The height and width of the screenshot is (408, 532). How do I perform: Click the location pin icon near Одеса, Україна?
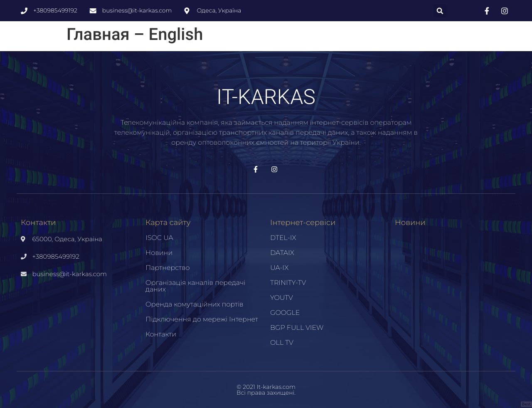point(187,10)
